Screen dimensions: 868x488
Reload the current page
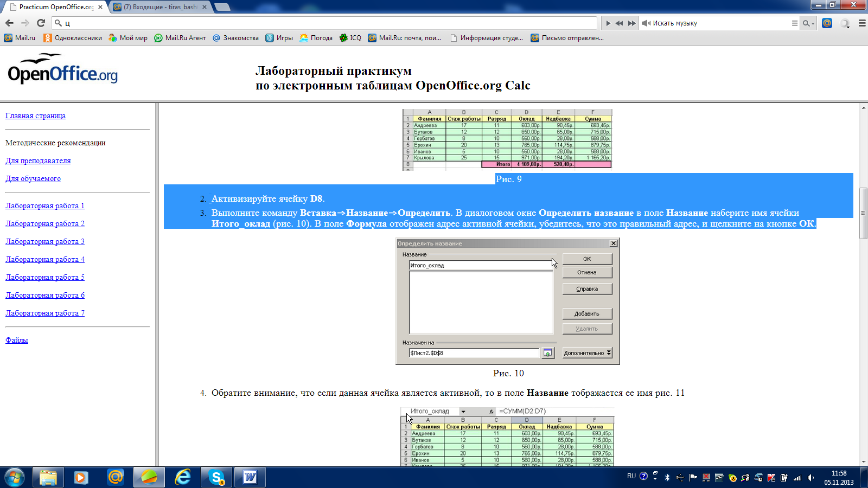(x=41, y=23)
